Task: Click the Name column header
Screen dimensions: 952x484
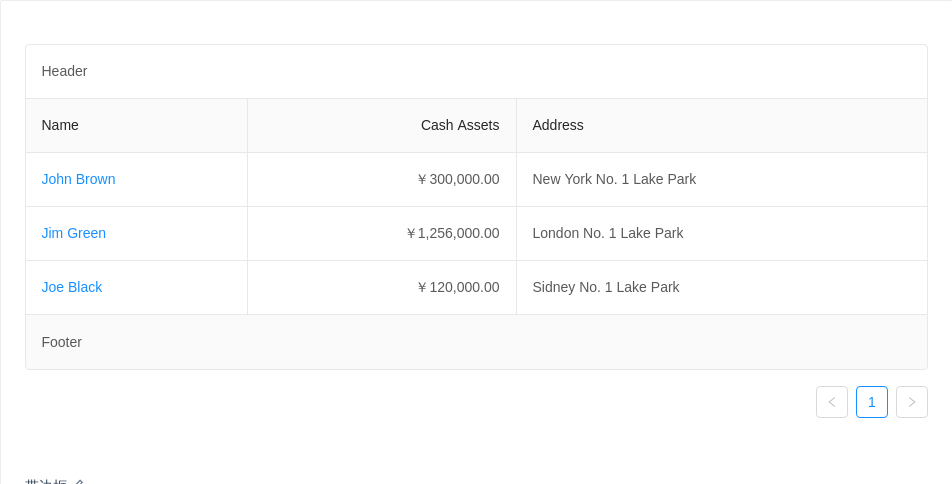Action: (x=137, y=125)
